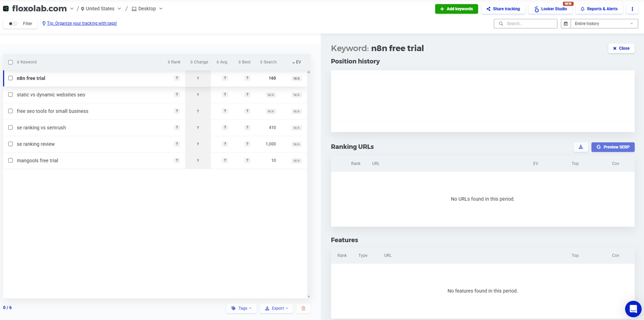This screenshot has height=320, width=644.
Task: Click the calendar icon beside Entire history
Action: pyautogui.click(x=566, y=24)
